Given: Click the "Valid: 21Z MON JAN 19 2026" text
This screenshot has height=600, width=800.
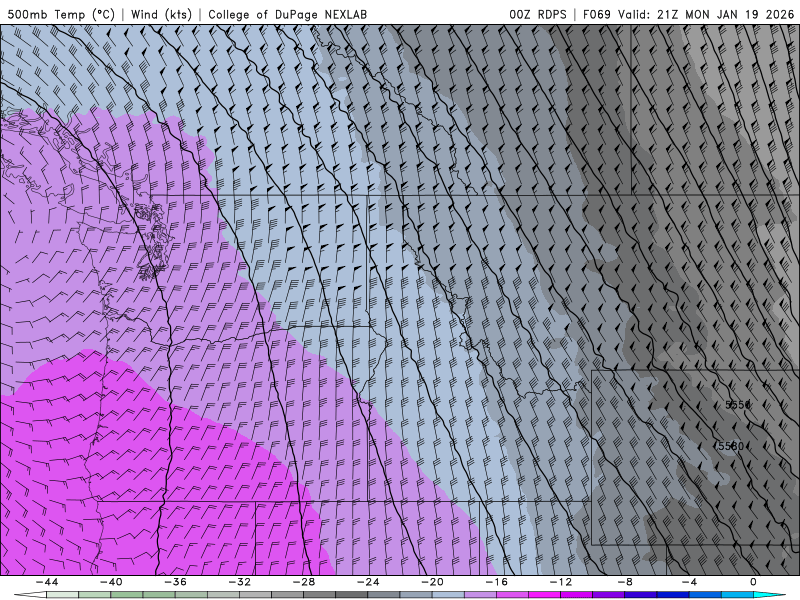Looking at the screenshot, I should [706, 14].
